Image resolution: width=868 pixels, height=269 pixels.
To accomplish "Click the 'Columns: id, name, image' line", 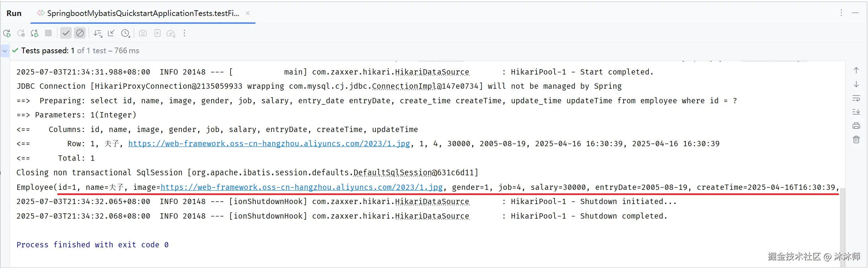I will click(x=217, y=130).
